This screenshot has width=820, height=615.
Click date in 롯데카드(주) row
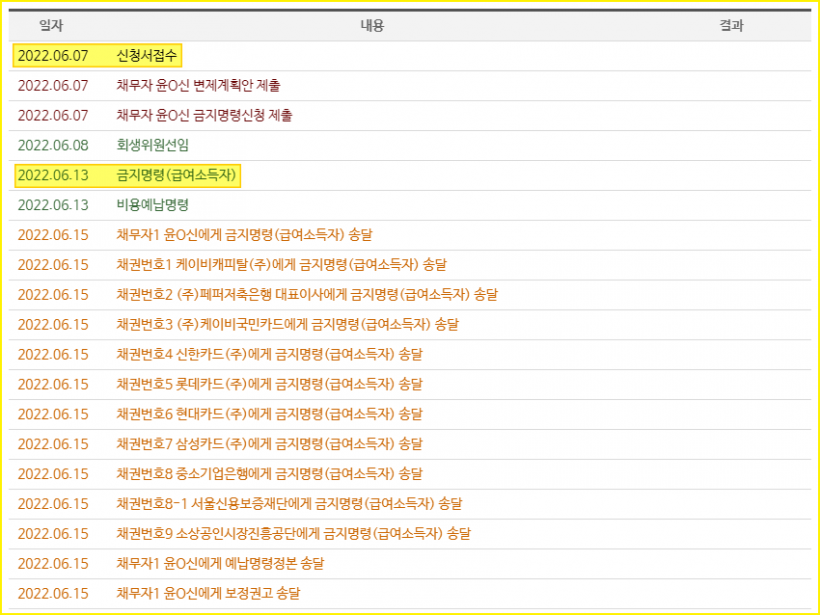click(x=53, y=384)
